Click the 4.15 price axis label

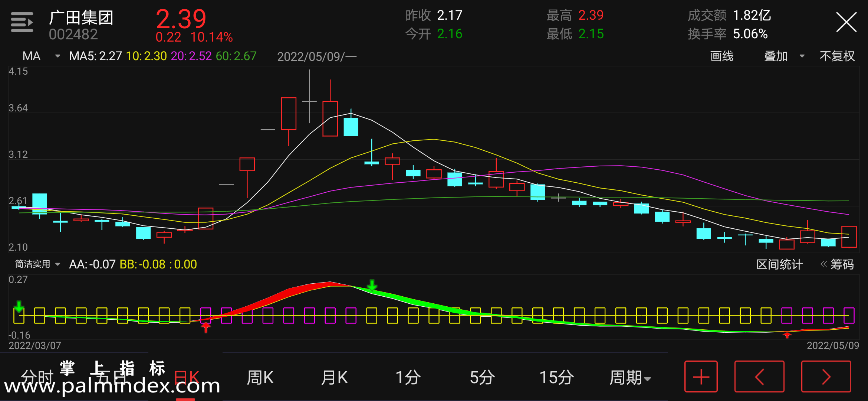click(18, 71)
